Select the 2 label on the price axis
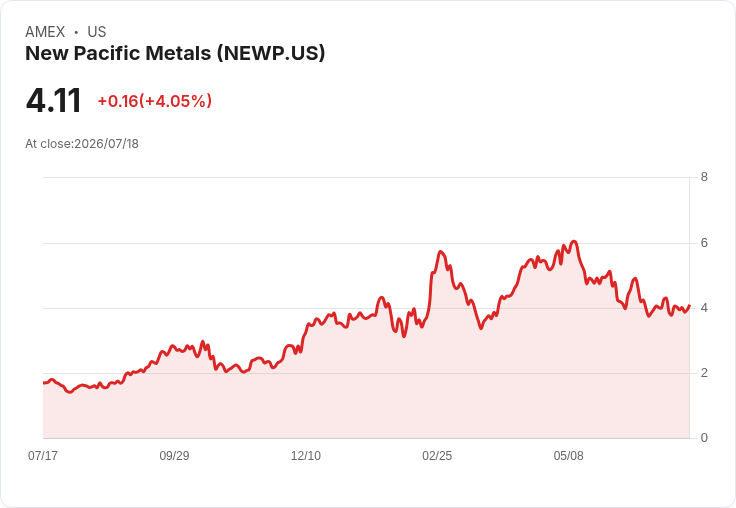This screenshot has width=736, height=508. pyautogui.click(x=704, y=373)
